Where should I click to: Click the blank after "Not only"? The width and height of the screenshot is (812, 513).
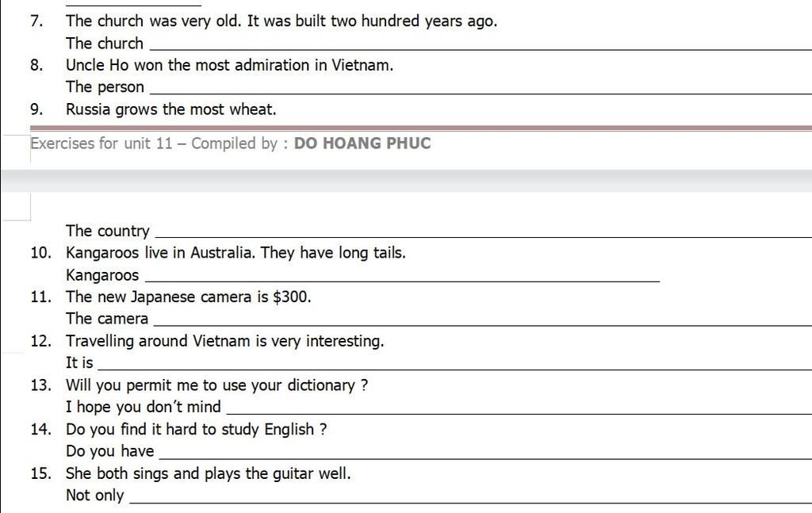[x=470, y=497]
